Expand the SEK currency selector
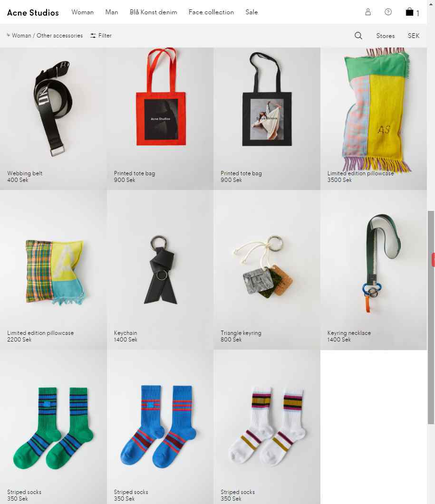The height and width of the screenshot is (504, 435). point(413,36)
